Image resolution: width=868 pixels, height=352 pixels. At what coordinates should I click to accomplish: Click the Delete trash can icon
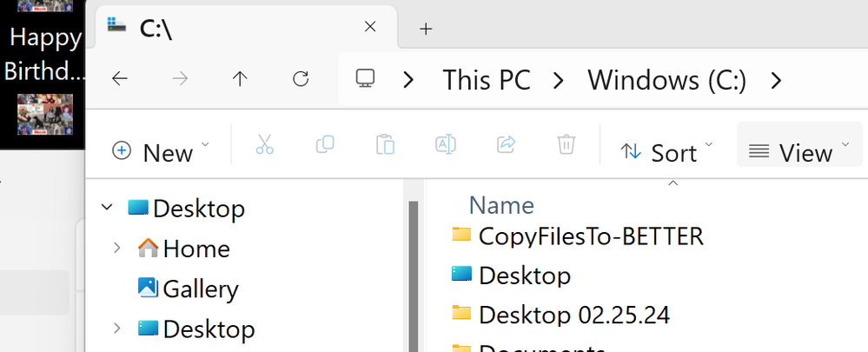(x=566, y=144)
